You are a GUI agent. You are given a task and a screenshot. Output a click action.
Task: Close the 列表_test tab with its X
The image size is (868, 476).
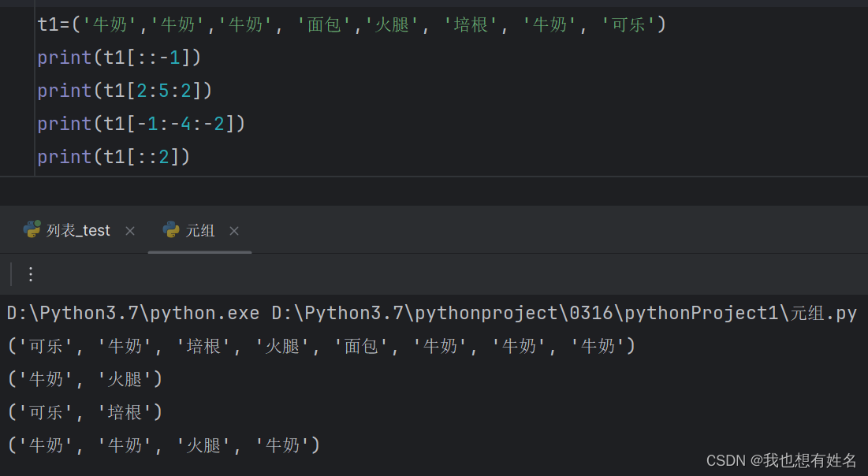point(129,230)
